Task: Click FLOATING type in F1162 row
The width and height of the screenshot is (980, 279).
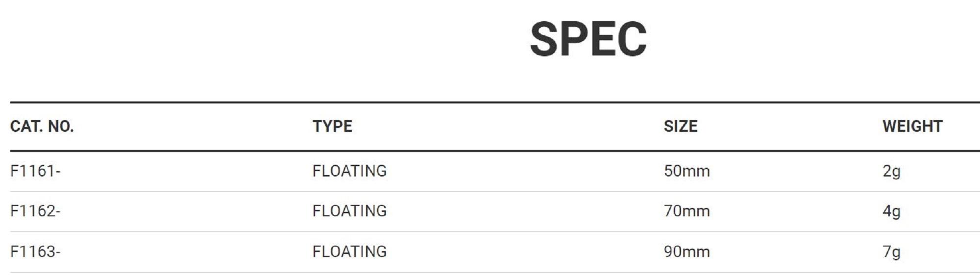Action: pos(349,211)
